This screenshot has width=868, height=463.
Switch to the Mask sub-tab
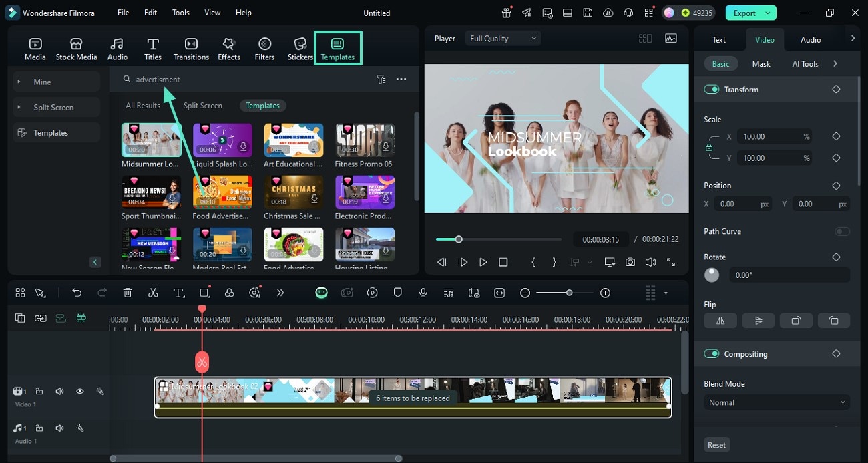point(761,63)
